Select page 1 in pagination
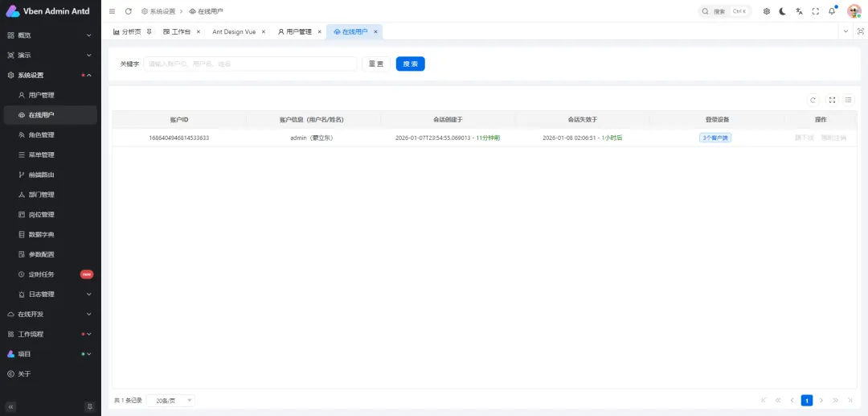Image resolution: width=868 pixels, height=416 pixels. tap(807, 400)
